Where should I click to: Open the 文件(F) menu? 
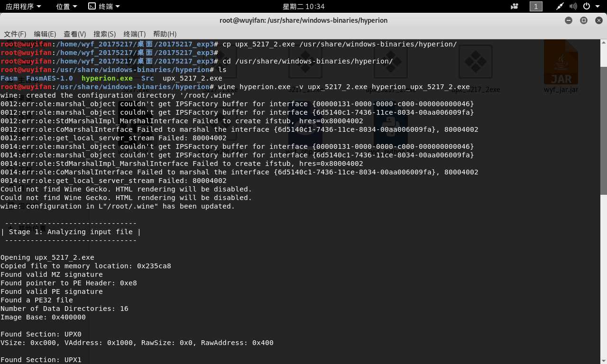click(x=15, y=34)
